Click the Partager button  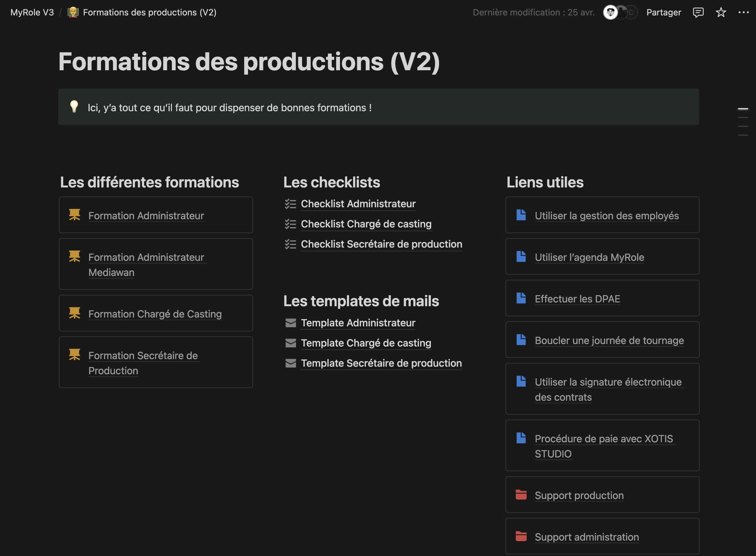[663, 12]
